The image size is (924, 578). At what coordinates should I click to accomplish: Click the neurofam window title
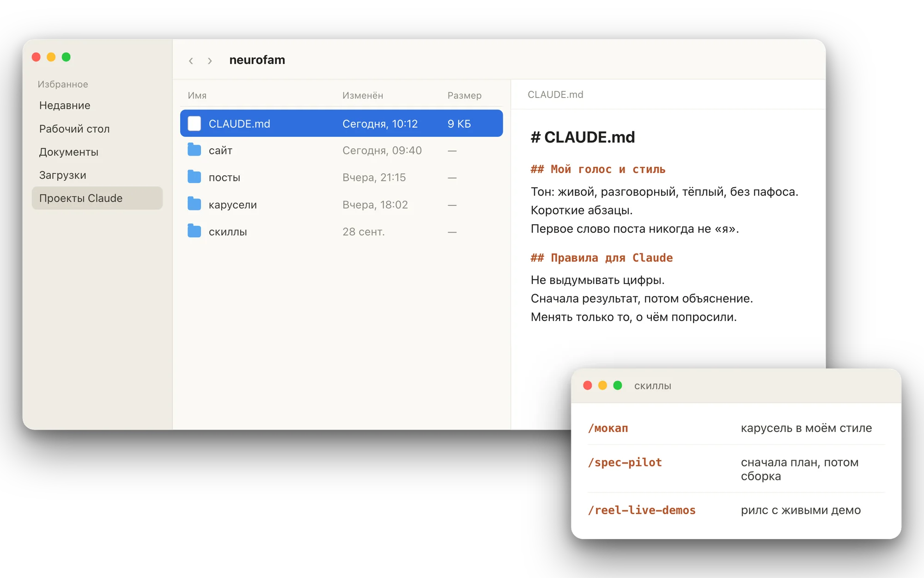point(257,60)
